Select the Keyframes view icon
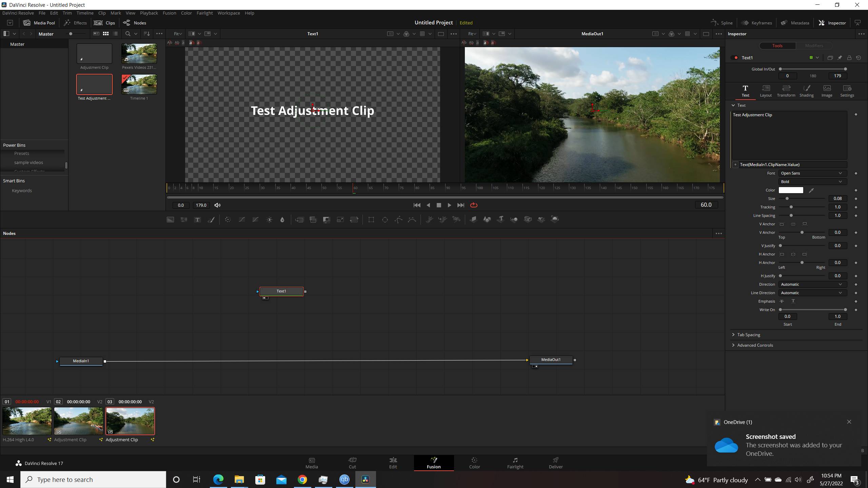The height and width of the screenshot is (488, 868). tap(758, 23)
